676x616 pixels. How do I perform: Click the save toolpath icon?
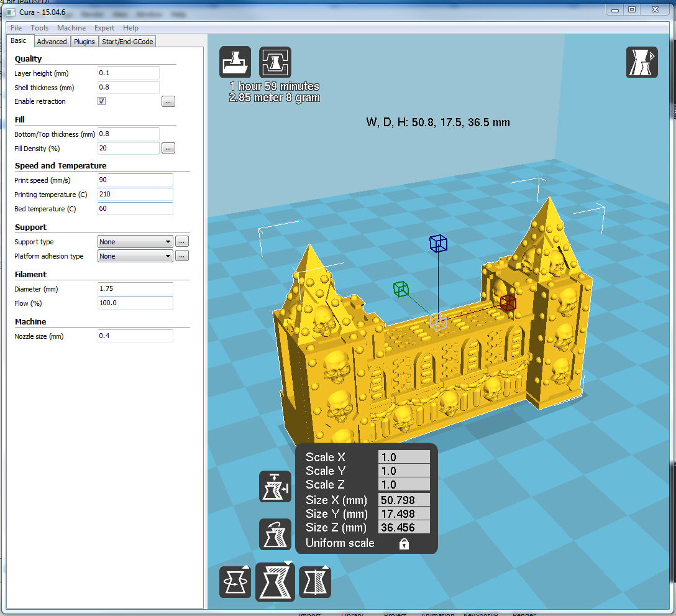click(275, 62)
